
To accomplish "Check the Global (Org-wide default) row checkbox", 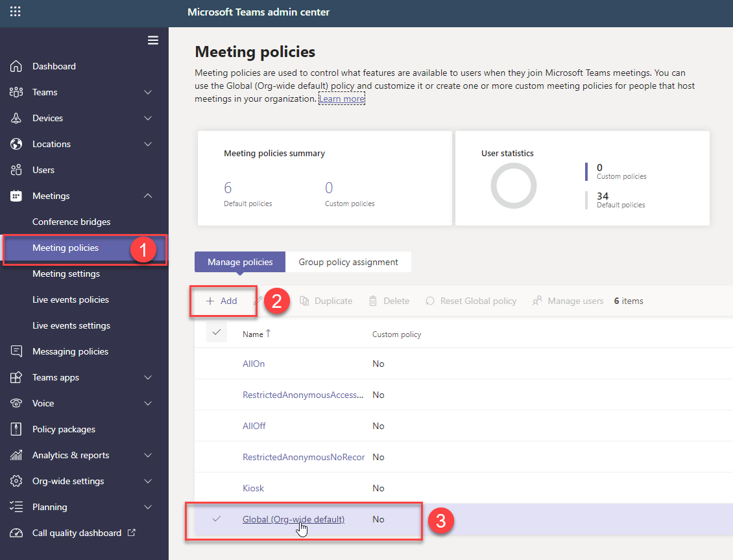I will click(x=217, y=519).
